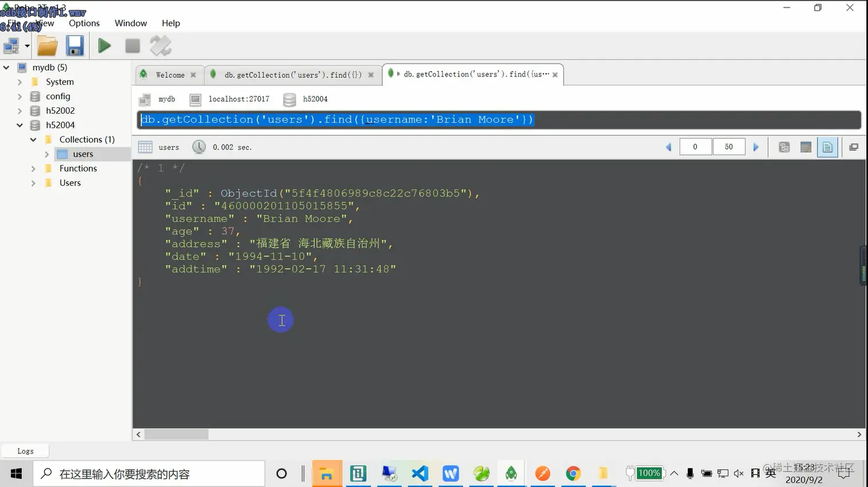Open the Window menu
868x487 pixels.
131,23
